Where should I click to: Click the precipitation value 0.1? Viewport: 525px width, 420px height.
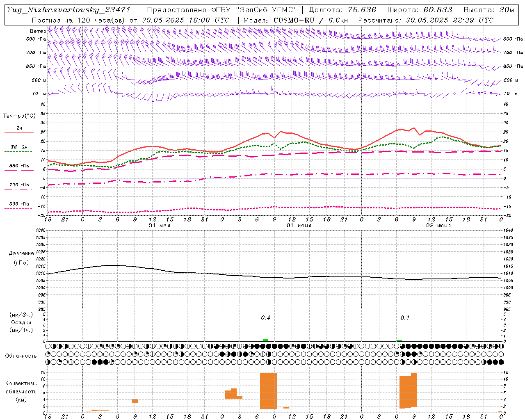coord(405,317)
